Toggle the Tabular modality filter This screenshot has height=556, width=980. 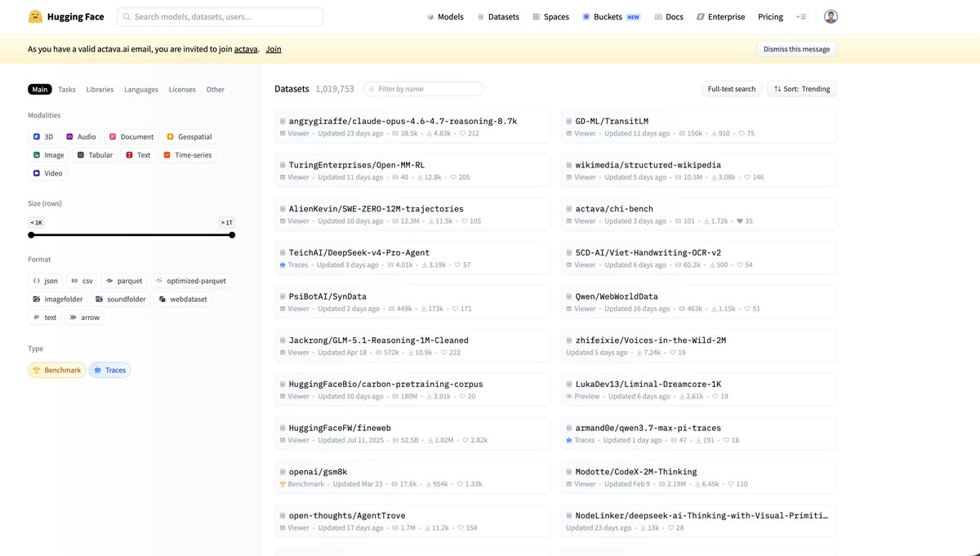click(x=96, y=154)
